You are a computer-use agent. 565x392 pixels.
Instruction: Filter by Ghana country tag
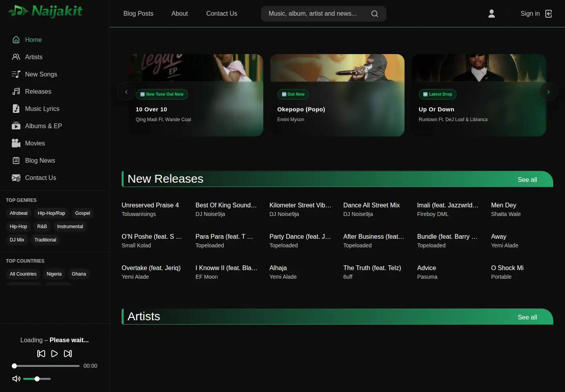pyautogui.click(x=79, y=274)
